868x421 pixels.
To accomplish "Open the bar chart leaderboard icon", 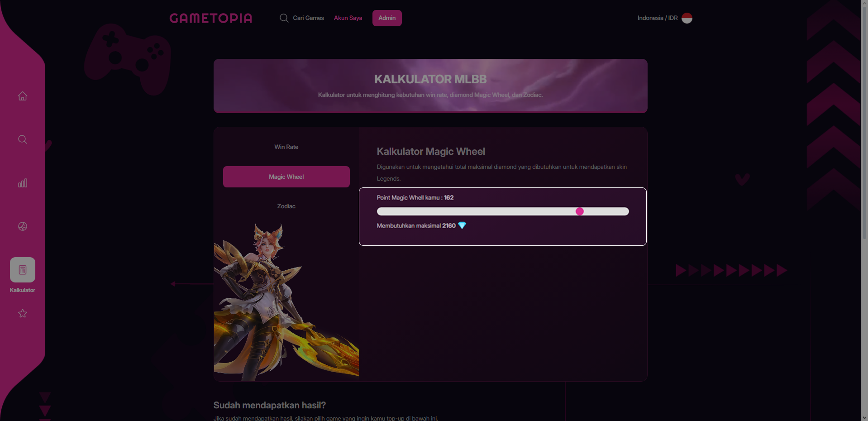I will (23, 183).
